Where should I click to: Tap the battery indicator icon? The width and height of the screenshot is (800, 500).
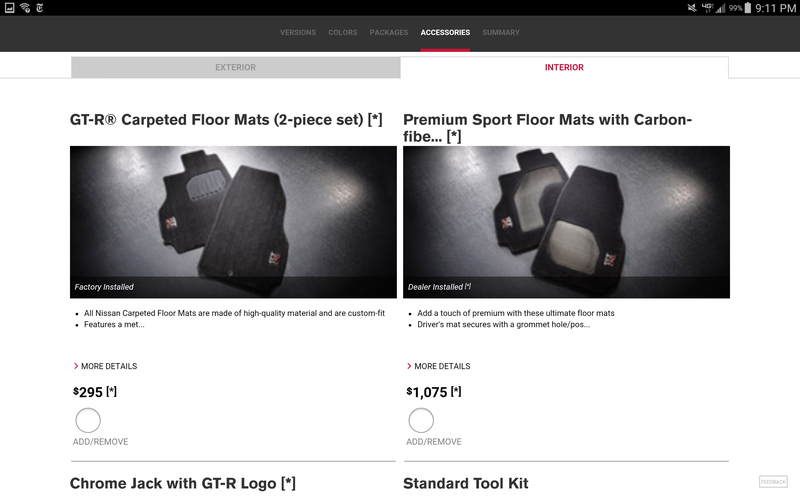click(x=747, y=8)
